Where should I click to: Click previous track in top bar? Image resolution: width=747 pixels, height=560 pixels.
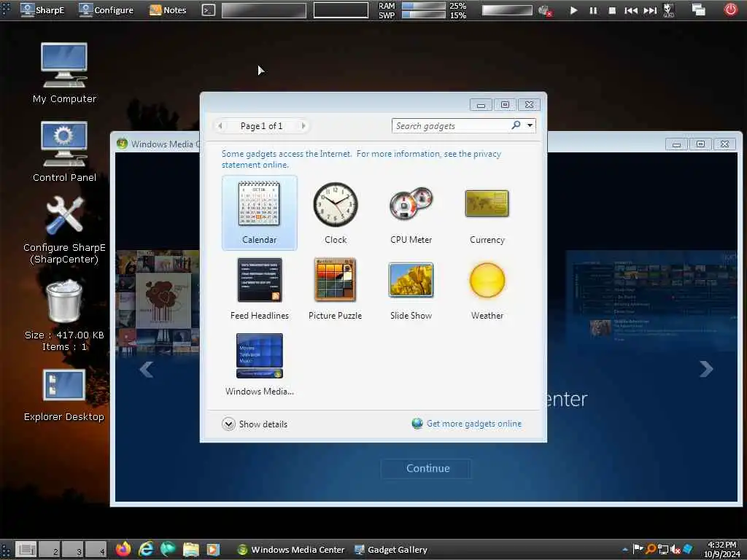point(631,10)
